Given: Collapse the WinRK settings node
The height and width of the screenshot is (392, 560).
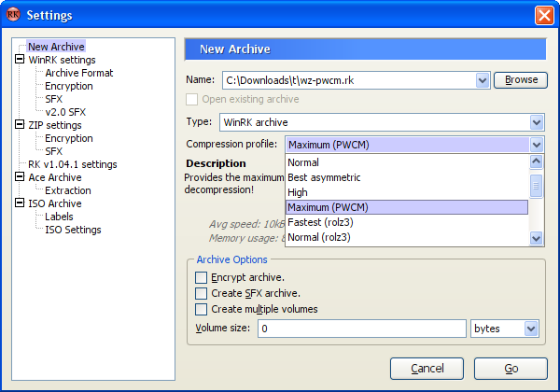Looking at the screenshot, I should coord(20,59).
